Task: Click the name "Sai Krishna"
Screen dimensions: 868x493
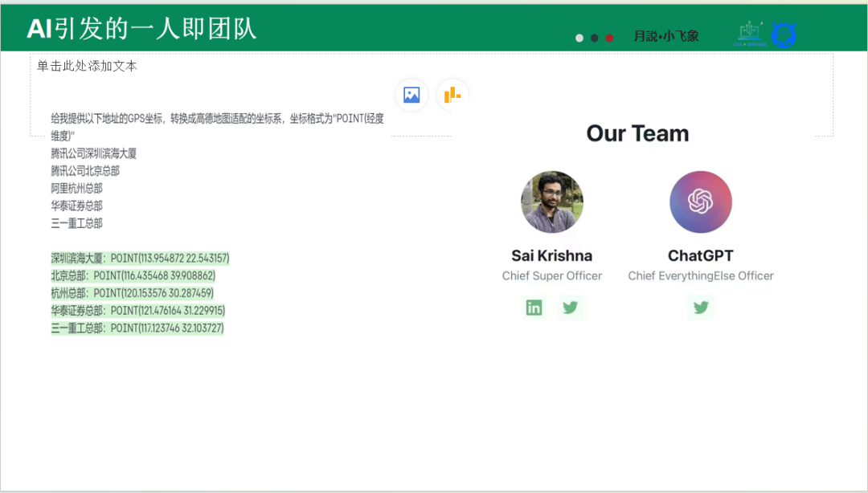Action: pos(552,255)
